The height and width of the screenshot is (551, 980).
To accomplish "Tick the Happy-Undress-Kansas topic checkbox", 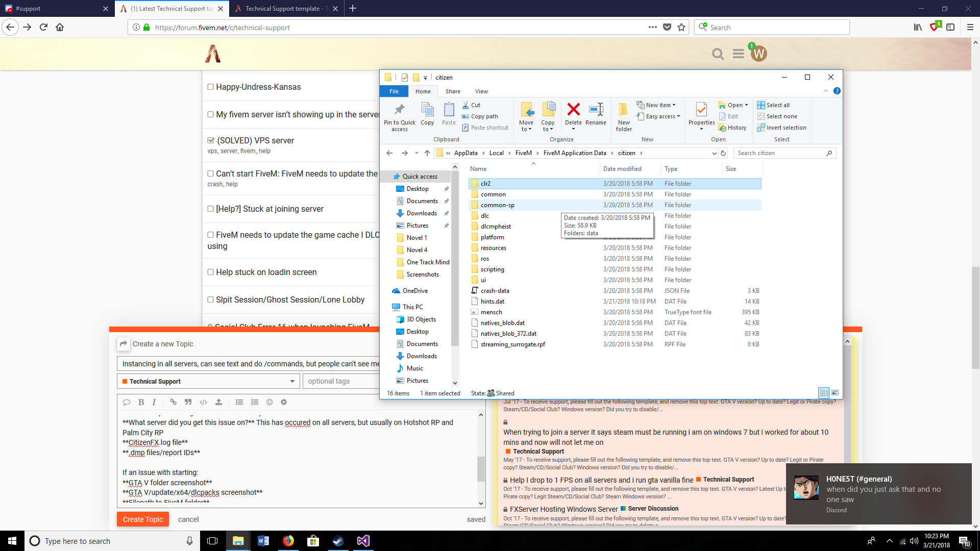I will pyautogui.click(x=210, y=87).
